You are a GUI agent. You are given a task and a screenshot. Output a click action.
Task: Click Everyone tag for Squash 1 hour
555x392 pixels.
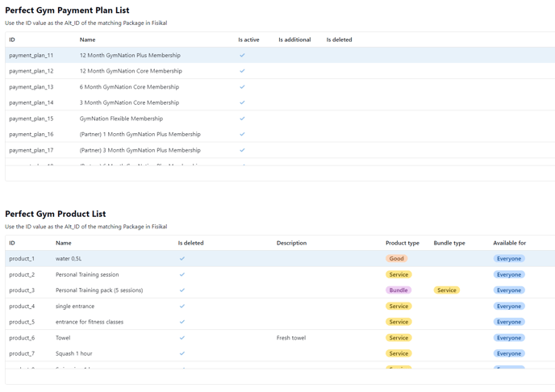tap(509, 353)
